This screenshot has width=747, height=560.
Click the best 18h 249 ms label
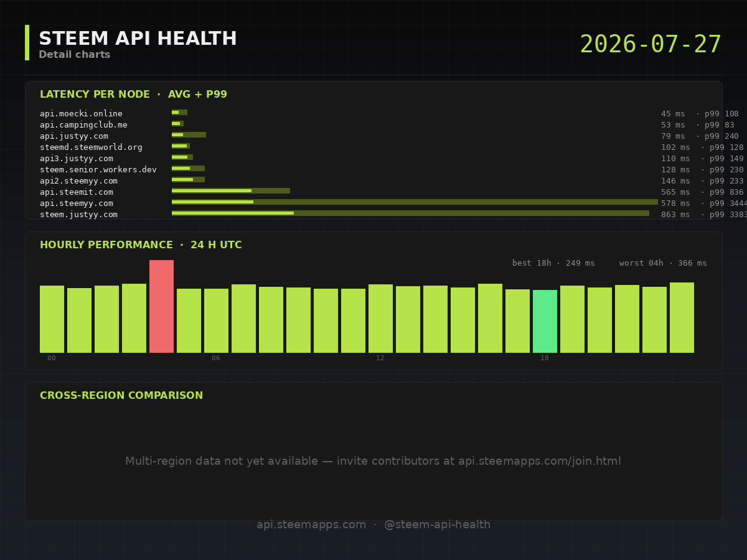(553, 263)
